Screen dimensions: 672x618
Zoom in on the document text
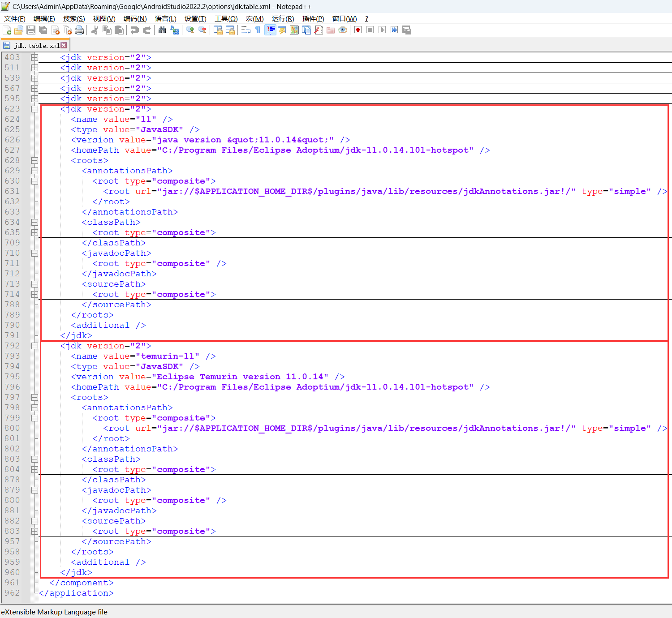click(190, 30)
